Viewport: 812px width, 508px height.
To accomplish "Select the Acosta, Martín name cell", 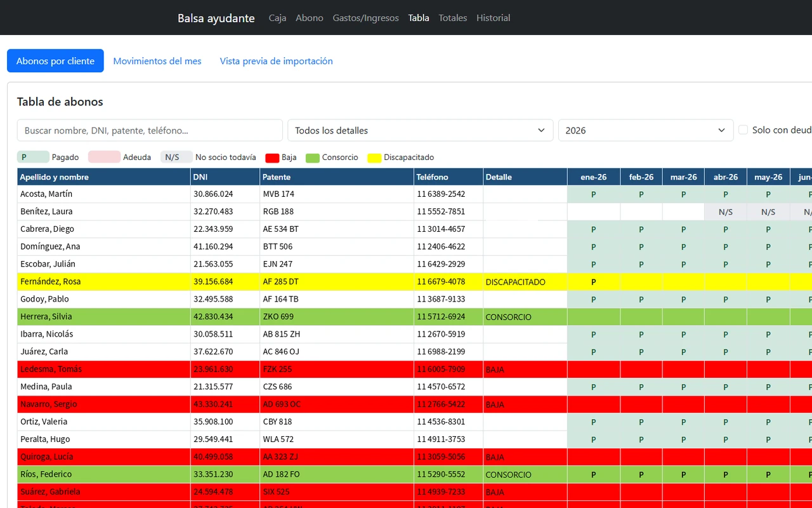I will (104, 194).
